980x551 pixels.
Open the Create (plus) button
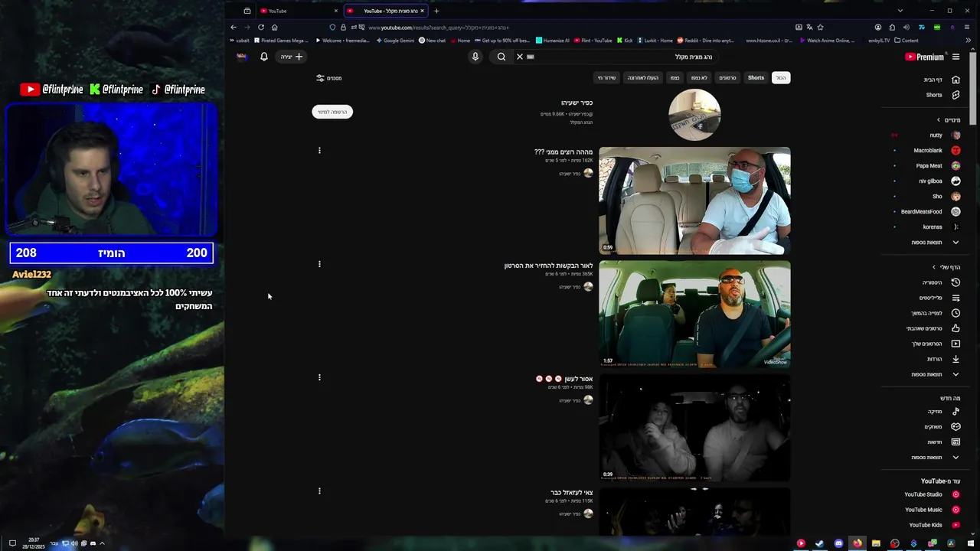coord(291,57)
